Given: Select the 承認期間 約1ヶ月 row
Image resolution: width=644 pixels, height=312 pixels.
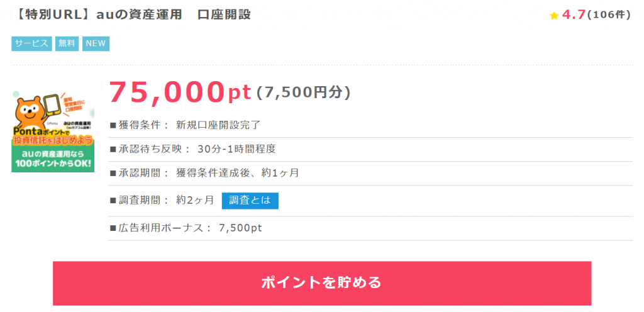Looking at the screenshot, I should (370, 173).
